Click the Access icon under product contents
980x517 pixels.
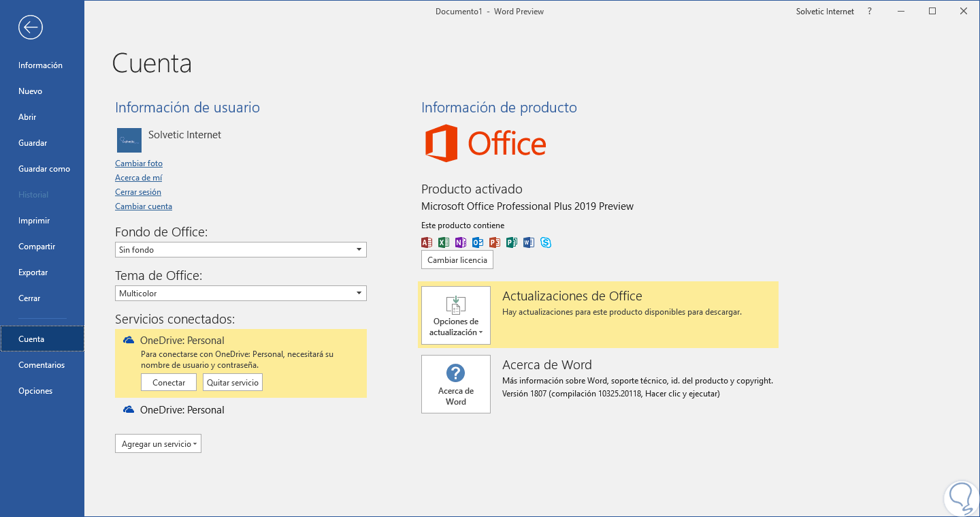(427, 242)
